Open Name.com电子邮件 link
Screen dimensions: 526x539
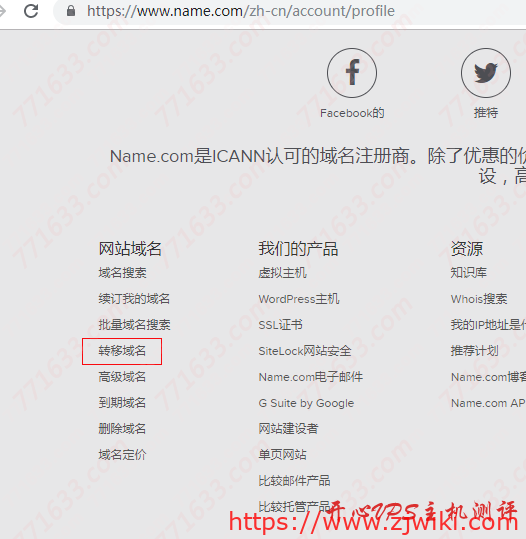pos(311,377)
